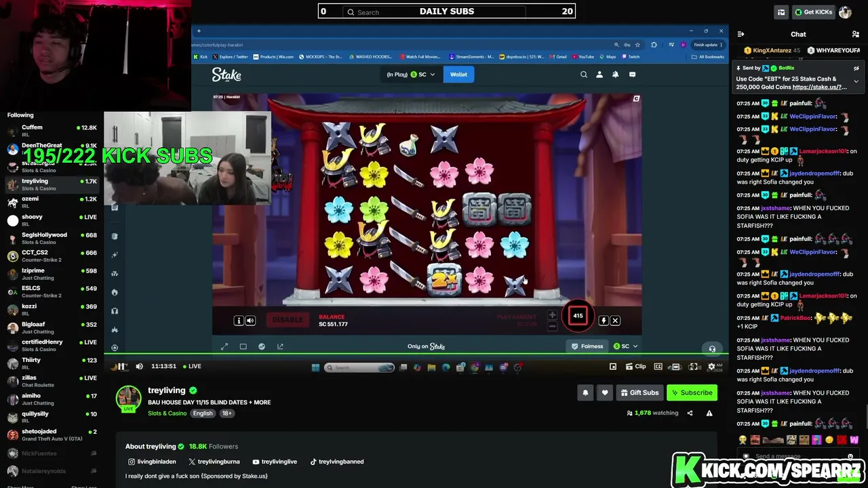
Task: Open Chrome extensions puzzle icon
Action: [x=654, y=45]
